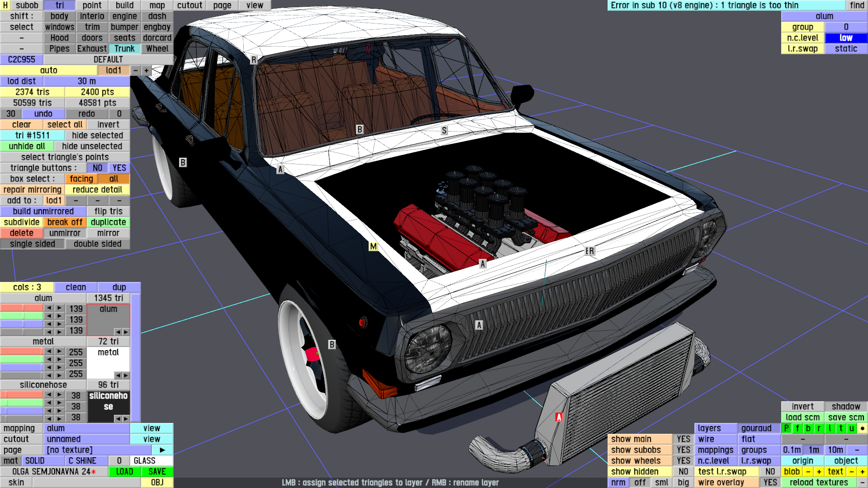868x488 pixels.
Task: Toggle show hidden NO setting
Action: click(683, 472)
